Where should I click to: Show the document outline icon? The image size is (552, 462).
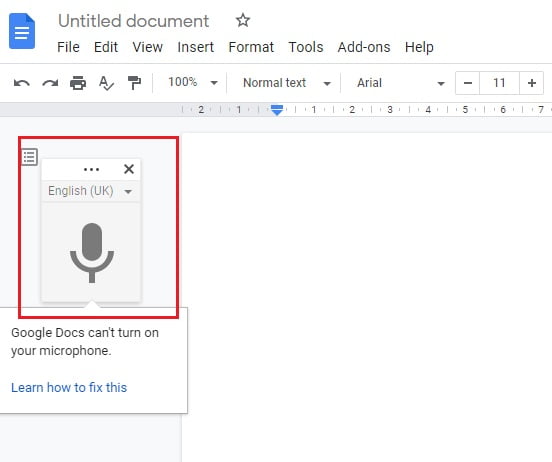[x=29, y=157]
